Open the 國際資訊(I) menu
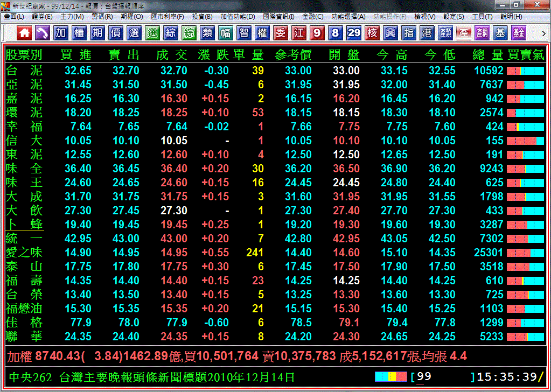This screenshot has height=392, width=551. coord(278,17)
